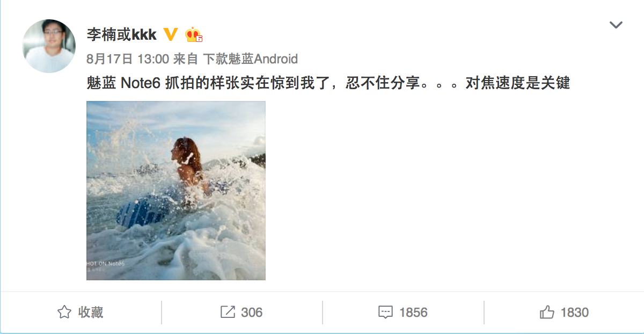644x334 pixels.
Task: Open 李楠或kkk's profile avatar
Action: click(x=49, y=46)
